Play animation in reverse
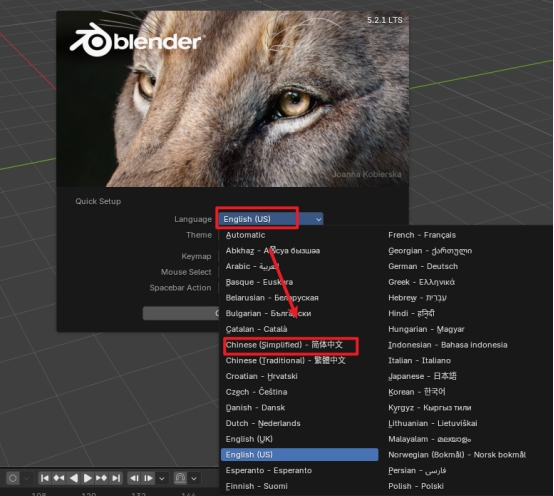Screen dimensions: 554x496 coord(73,478)
